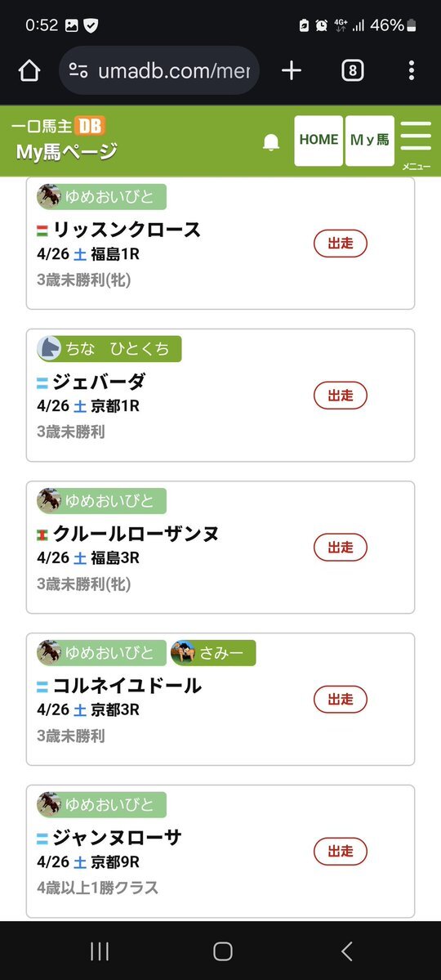The image size is (441, 980).
Task: Tap the Android back navigation button
Action: coord(347,951)
